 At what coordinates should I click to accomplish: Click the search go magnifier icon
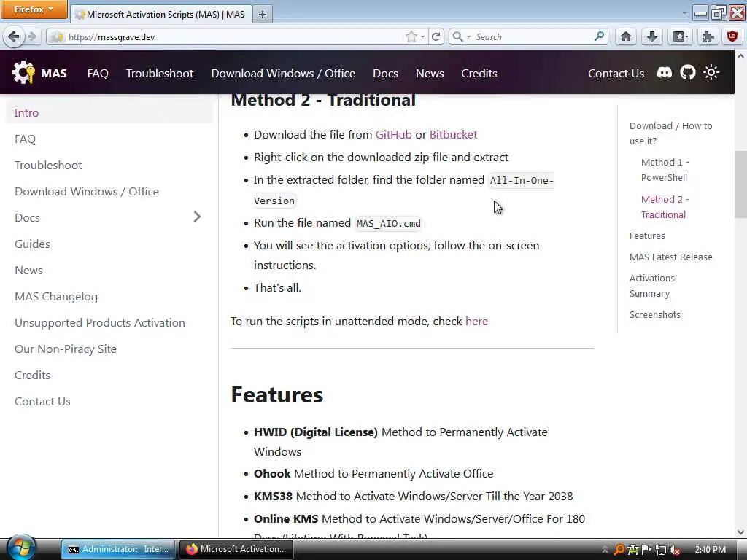[x=600, y=36]
